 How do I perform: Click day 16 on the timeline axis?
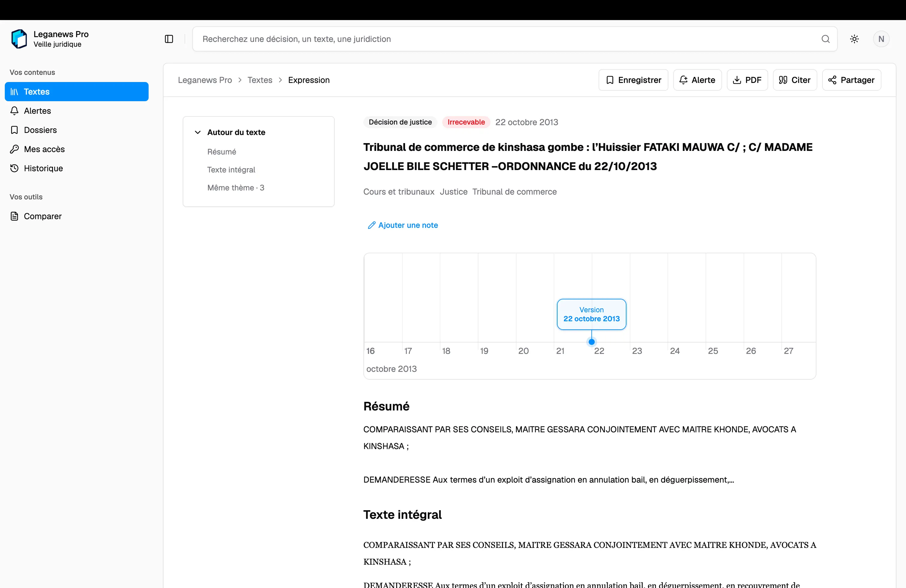click(370, 351)
